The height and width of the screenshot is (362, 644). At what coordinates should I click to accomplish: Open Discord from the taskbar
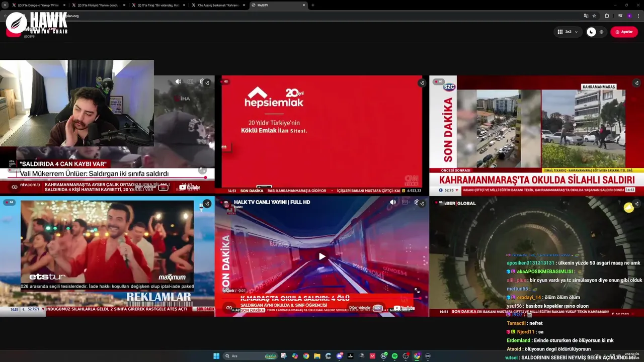coord(340,356)
